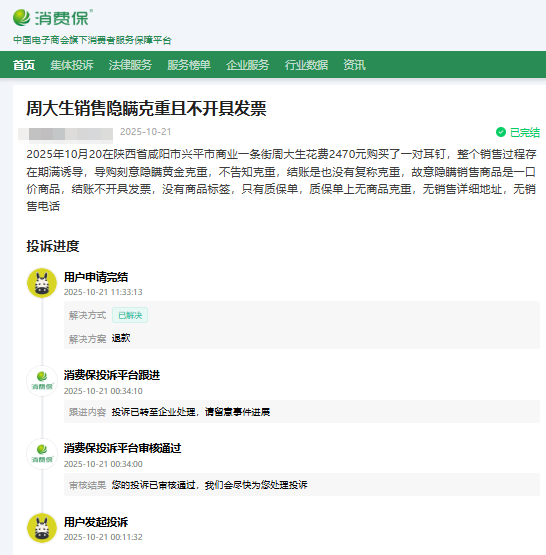546x555 pixels.
Task: Click the timestamp 2025-10-21 00:34:10
Action: [x=103, y=391]
